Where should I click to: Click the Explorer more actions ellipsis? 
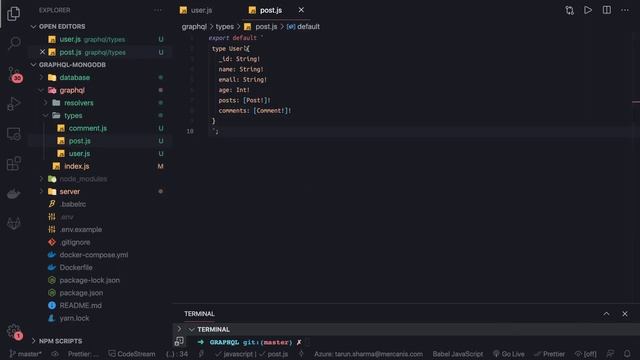click(158, 10)
